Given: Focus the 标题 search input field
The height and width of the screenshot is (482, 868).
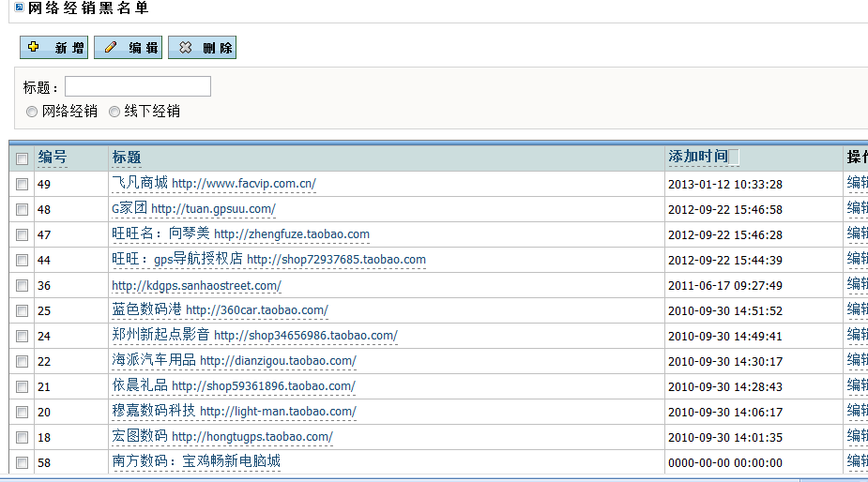Looking at the screenshot, I should click(x=138, y=86).
